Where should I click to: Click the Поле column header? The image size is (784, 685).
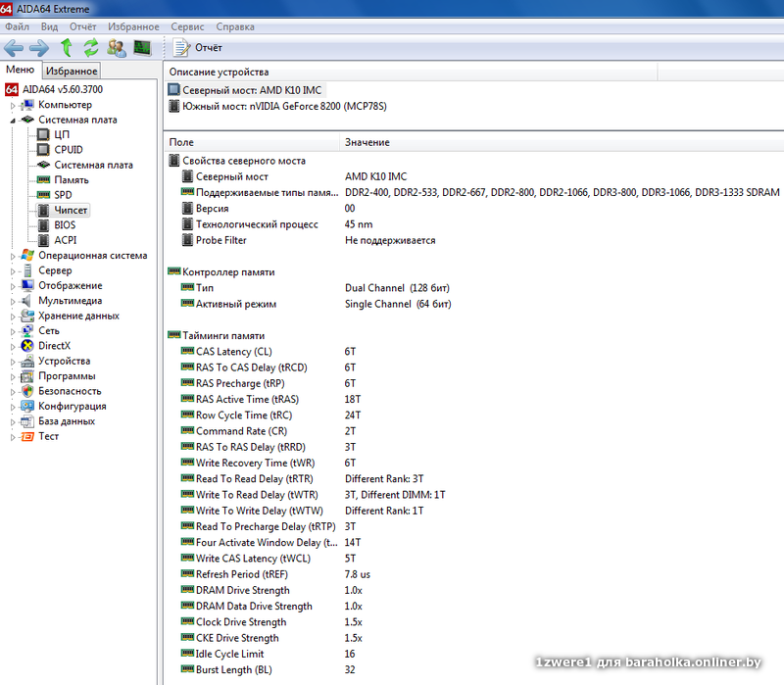pyautogui.click(x=252, y=142)
